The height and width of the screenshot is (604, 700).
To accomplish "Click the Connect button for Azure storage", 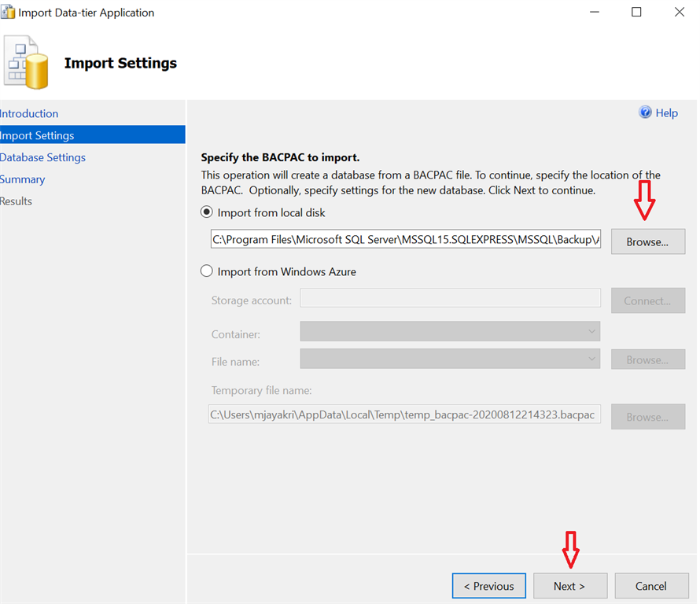I will pos(647,300).
